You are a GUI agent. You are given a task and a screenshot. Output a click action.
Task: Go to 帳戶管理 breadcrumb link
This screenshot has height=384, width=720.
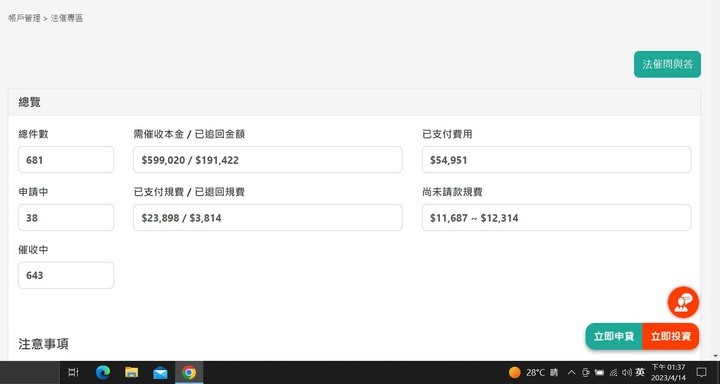(24, 18)
